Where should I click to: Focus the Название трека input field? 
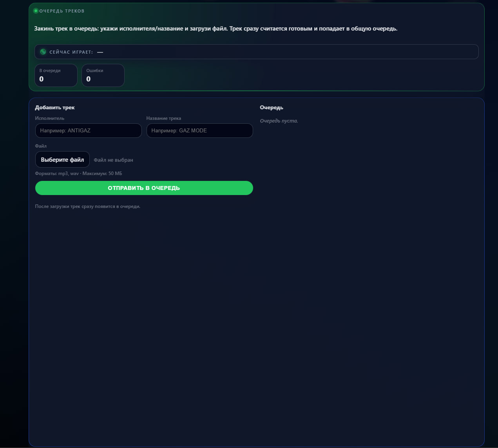pyautogui.click(x=199, y=131)
